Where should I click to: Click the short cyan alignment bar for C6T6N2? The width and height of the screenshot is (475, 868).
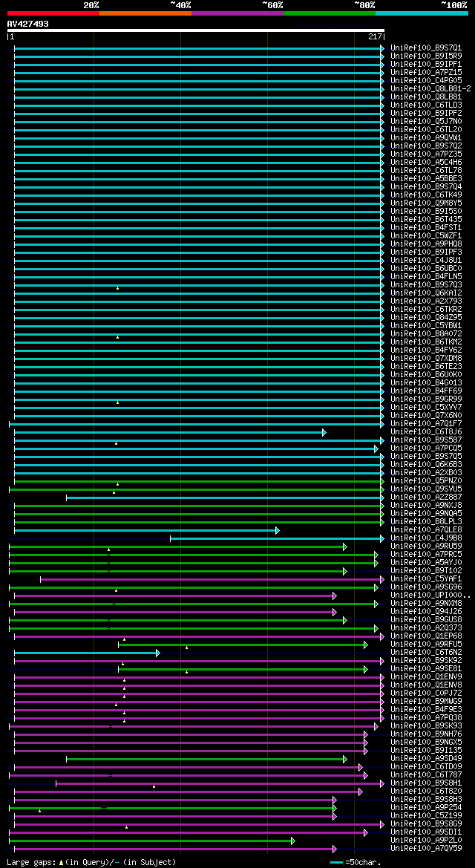(87, 653)
